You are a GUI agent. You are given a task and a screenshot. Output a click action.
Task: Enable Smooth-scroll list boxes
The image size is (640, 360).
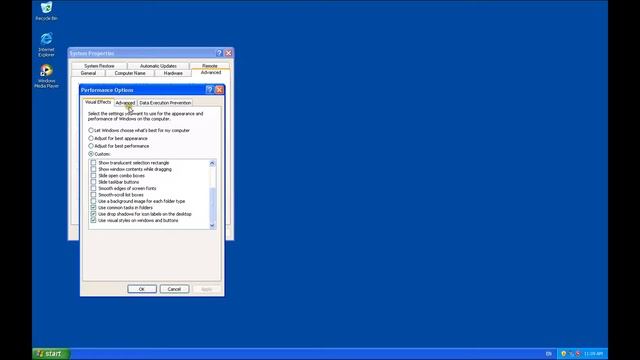tap(93, 195)
